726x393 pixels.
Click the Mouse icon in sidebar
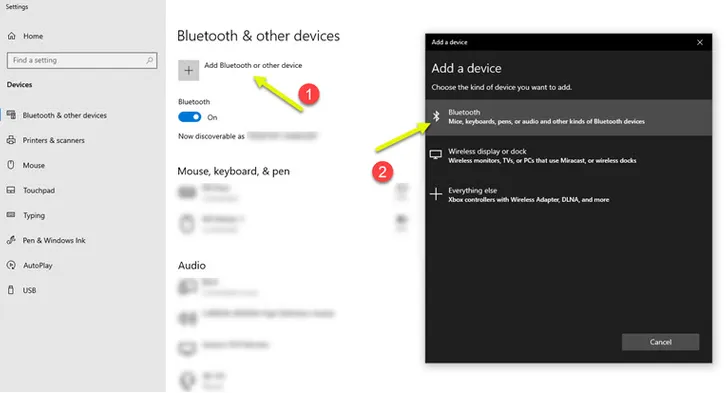(11, 165)
